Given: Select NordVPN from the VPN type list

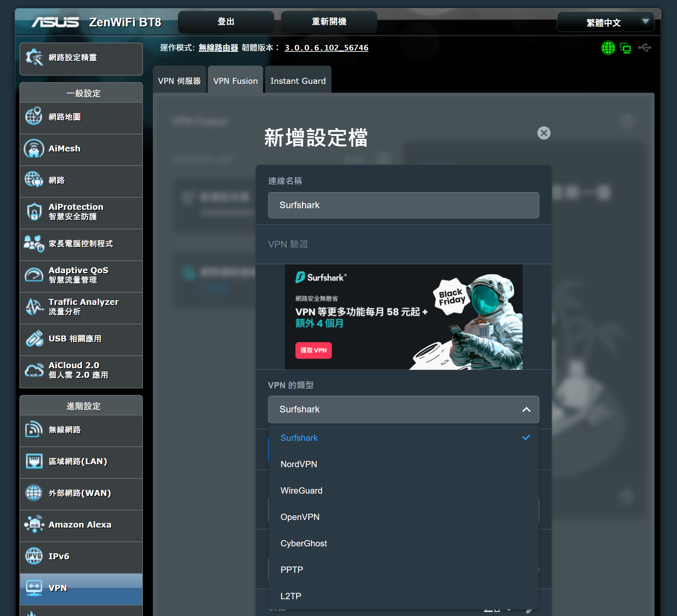Looking at the screenshot, I should click(298, 464).
